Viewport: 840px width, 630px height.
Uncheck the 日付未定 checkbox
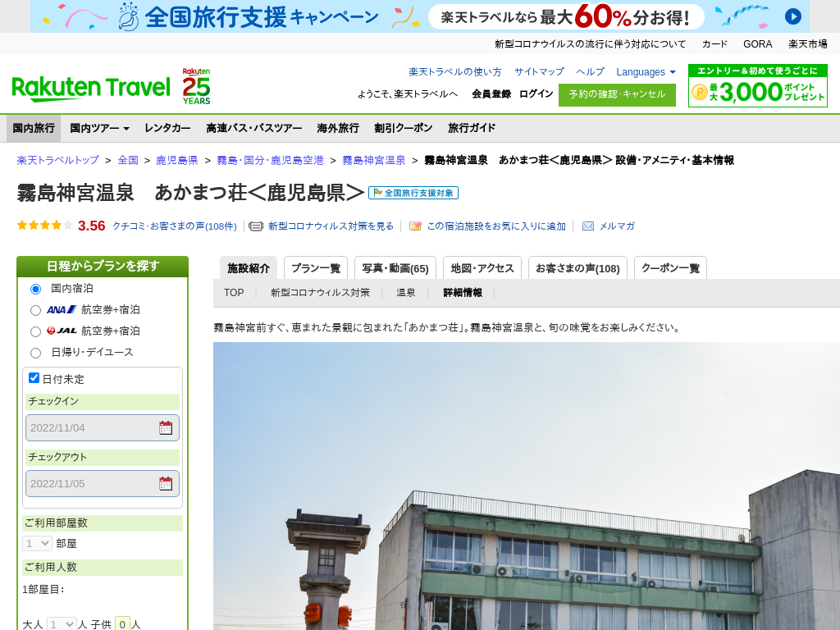34,378
